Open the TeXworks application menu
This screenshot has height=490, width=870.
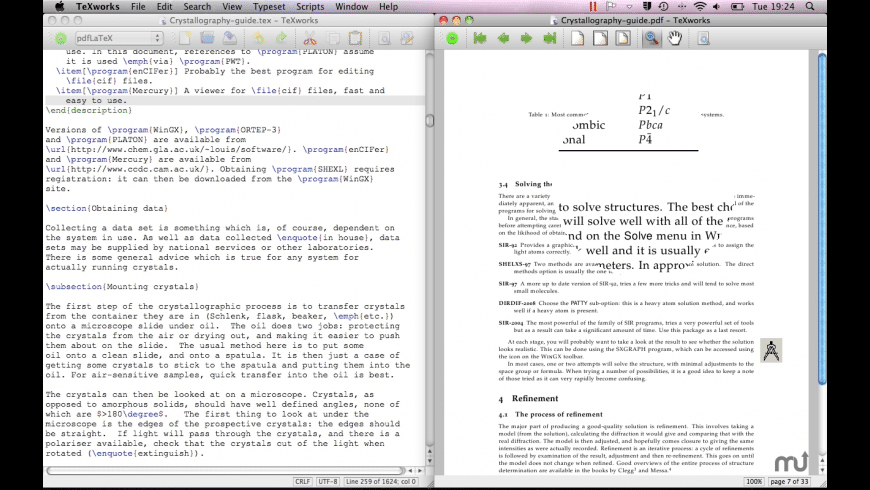(x=98, y=7)
